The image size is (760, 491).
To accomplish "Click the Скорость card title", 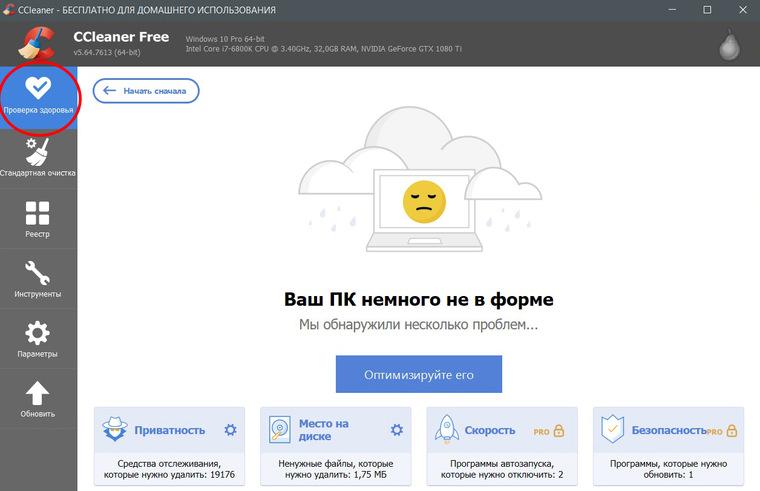I will click(490, 430).
